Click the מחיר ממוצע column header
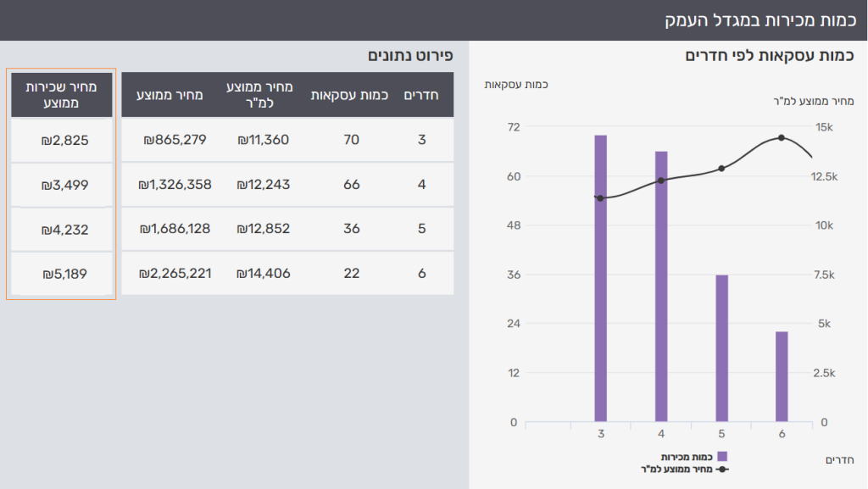This screenshot has height=489, width=868. click(175, 95)
